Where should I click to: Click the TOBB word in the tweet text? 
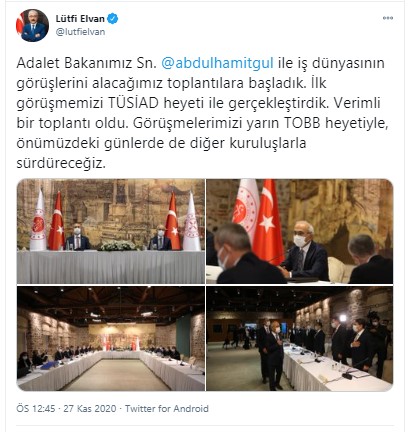302,123
